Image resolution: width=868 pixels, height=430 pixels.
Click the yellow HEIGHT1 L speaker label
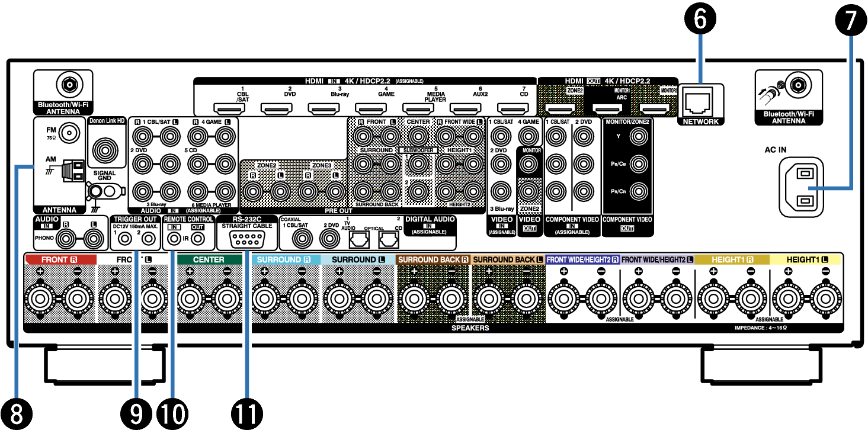pyautogui.click(x=805, y=259)
